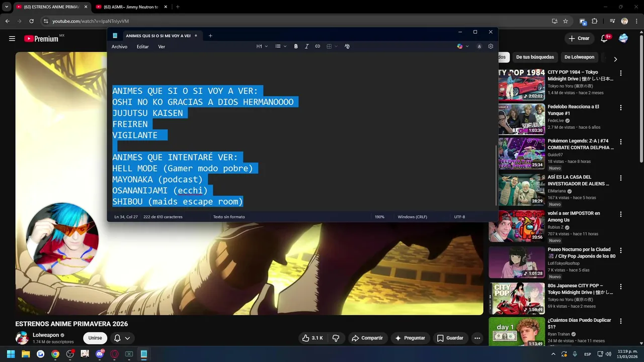644x362 pixels.
Task: Open YouTube notifications bell
Action: (605, 38)
